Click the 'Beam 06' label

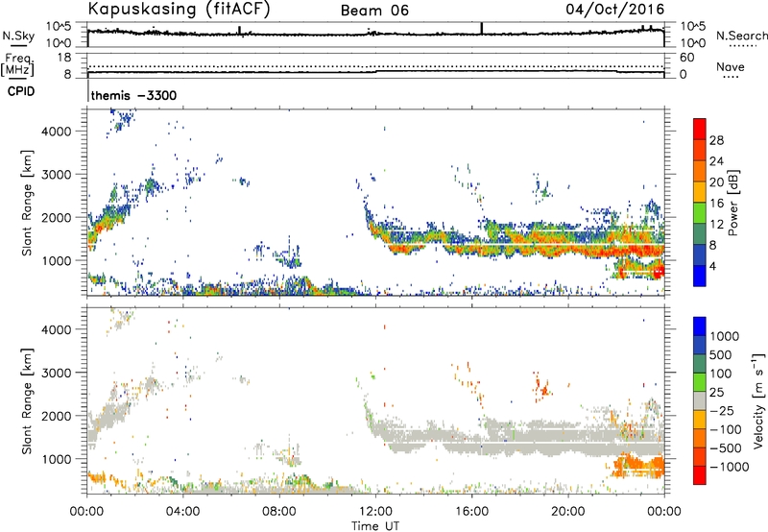(374, 11)
